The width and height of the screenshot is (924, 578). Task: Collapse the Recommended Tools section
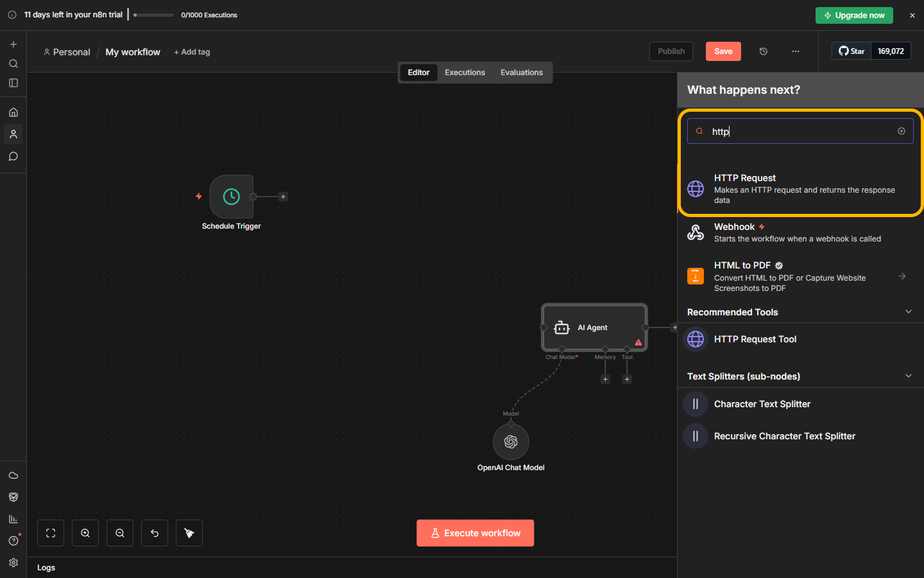908,312
